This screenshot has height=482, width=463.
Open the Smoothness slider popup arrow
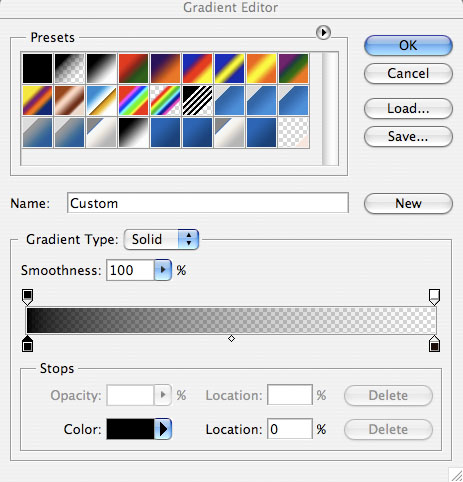pos(163,270)
